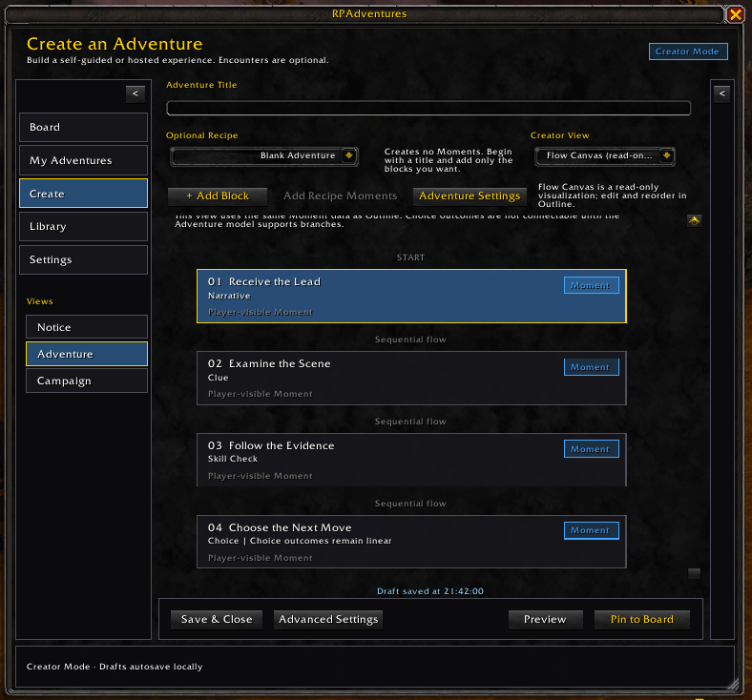Screen dimensions: 752x700
Task: Select the 02 Examine the Scene block
Action: 411,378
